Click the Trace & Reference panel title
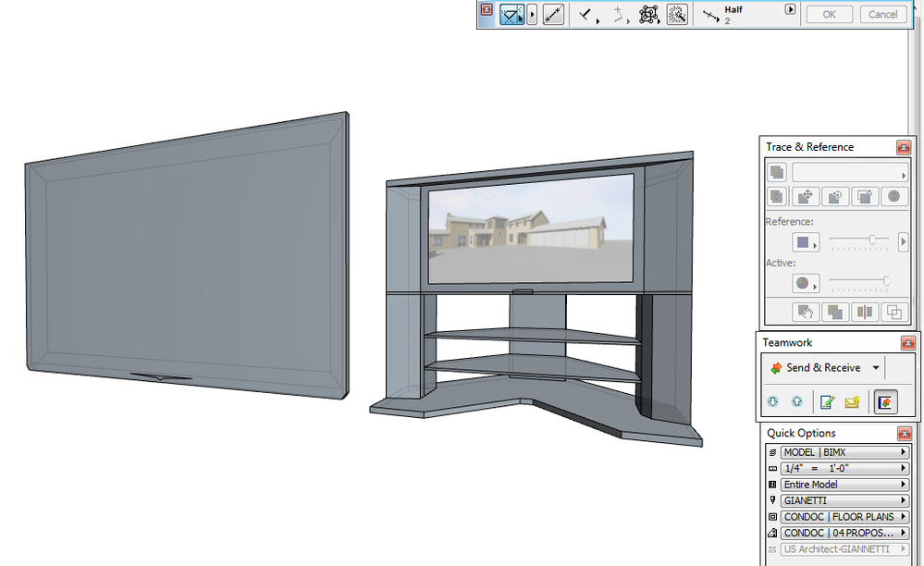This screenshot has width=924, height=566. pos(809,147)
